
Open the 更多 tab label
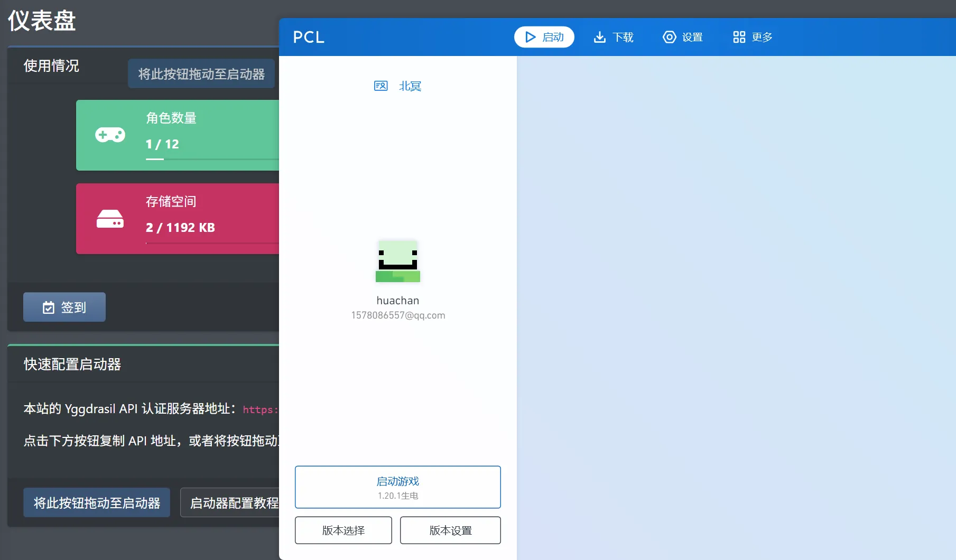click(x=762, y=37)
